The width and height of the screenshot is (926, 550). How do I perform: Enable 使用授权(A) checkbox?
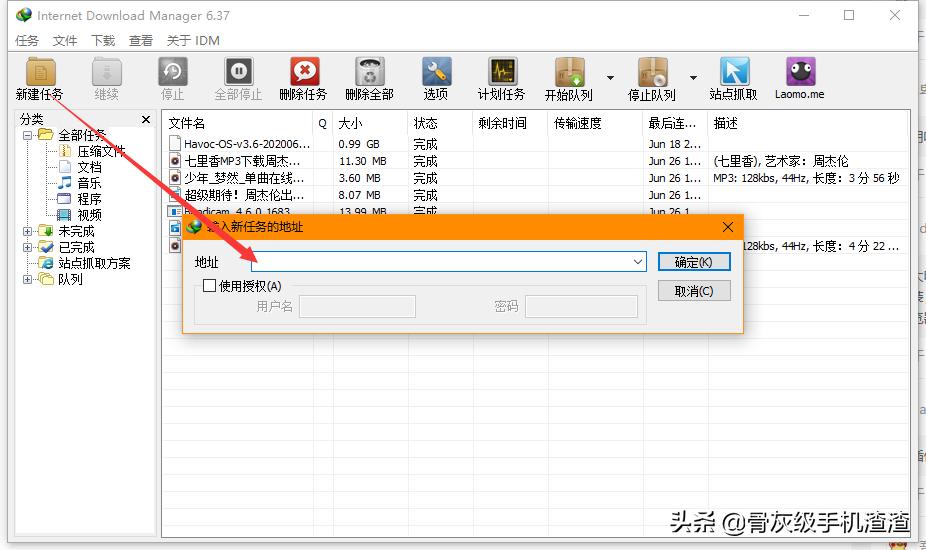click(209, 286)
